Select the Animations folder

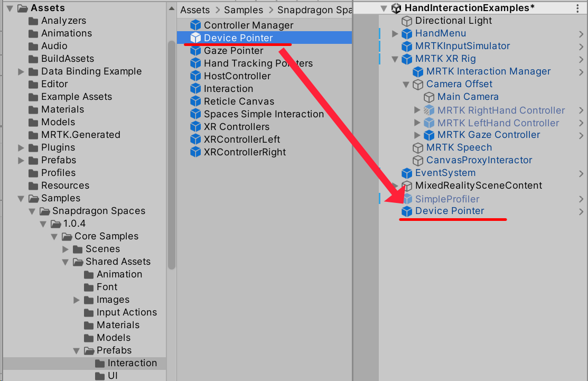67,33
